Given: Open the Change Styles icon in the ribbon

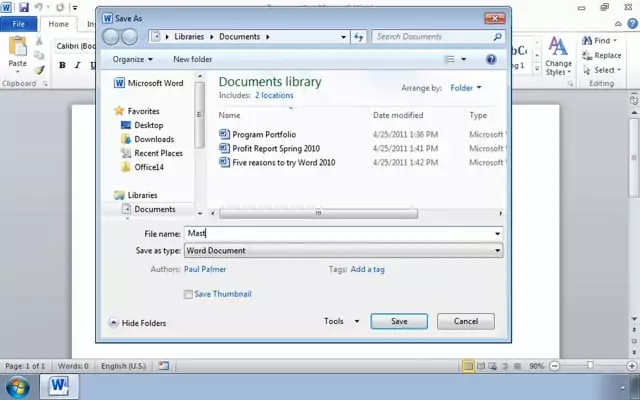Looking at the screenshot, I should (x=558, y=46).
